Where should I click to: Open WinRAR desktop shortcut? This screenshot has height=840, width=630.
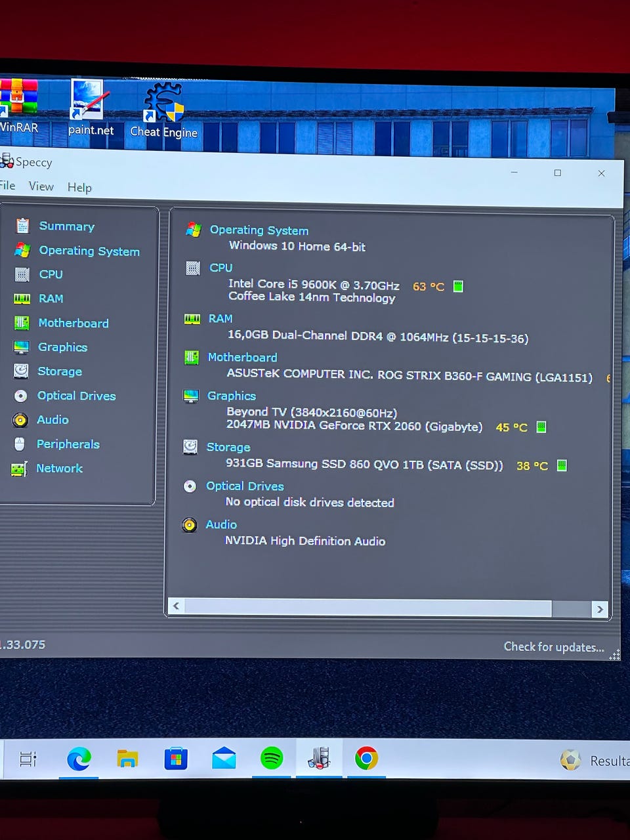coord(18,105)
